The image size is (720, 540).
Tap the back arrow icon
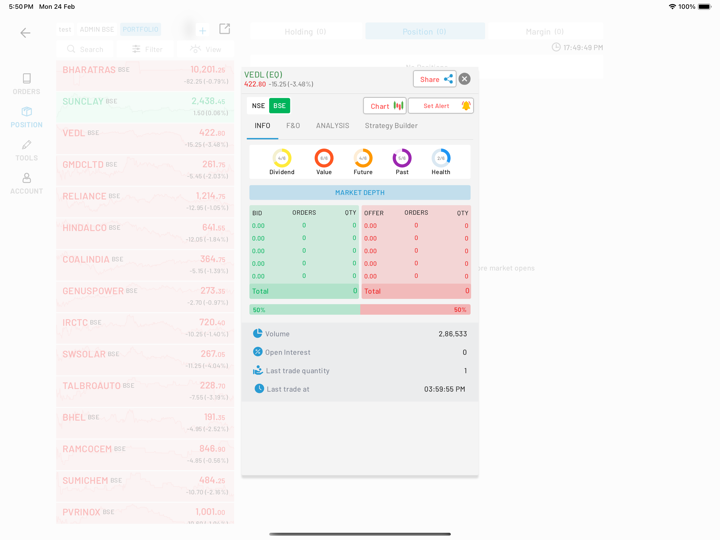(25, 33)
